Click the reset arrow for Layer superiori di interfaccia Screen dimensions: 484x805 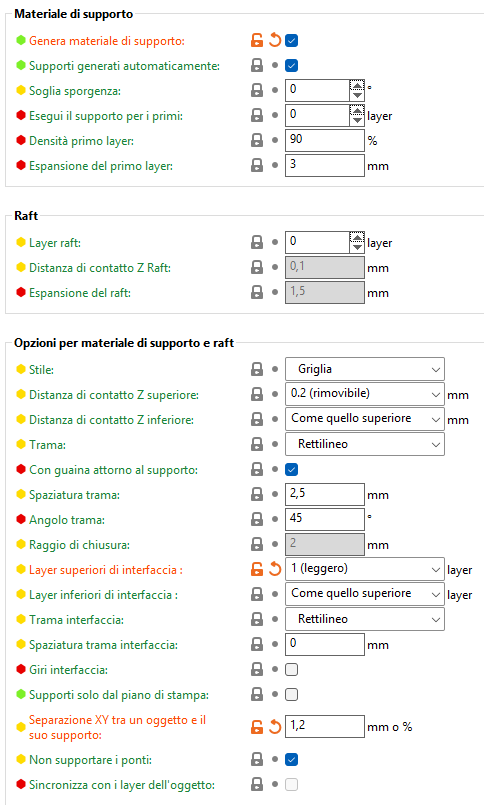[275, 569]
